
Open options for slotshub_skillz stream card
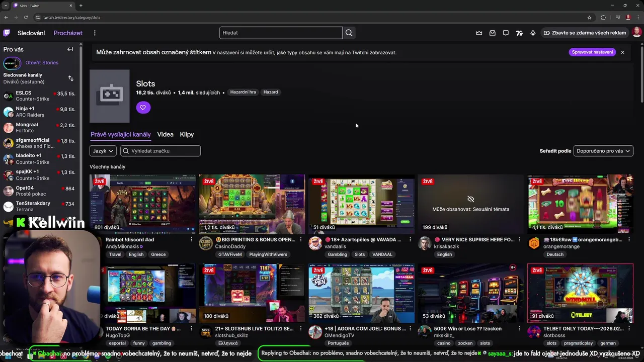tap(301, 329)
